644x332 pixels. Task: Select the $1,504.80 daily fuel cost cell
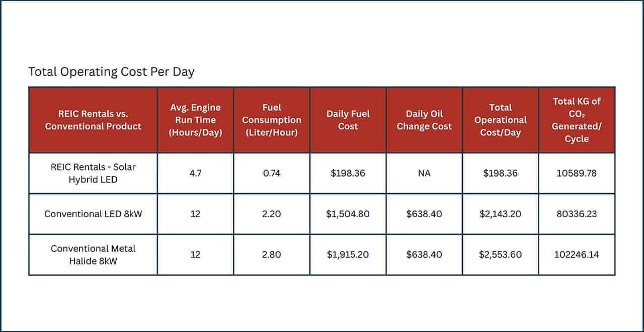tap(348, 214)
